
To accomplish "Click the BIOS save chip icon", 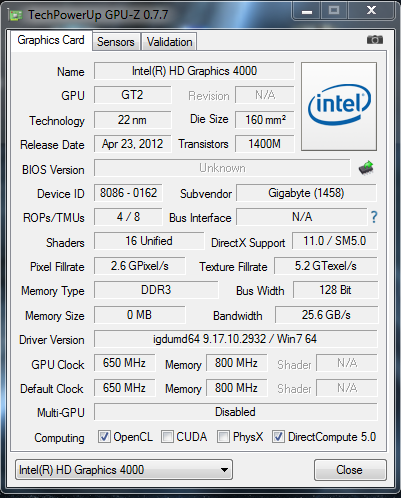I will coord(366,168).
